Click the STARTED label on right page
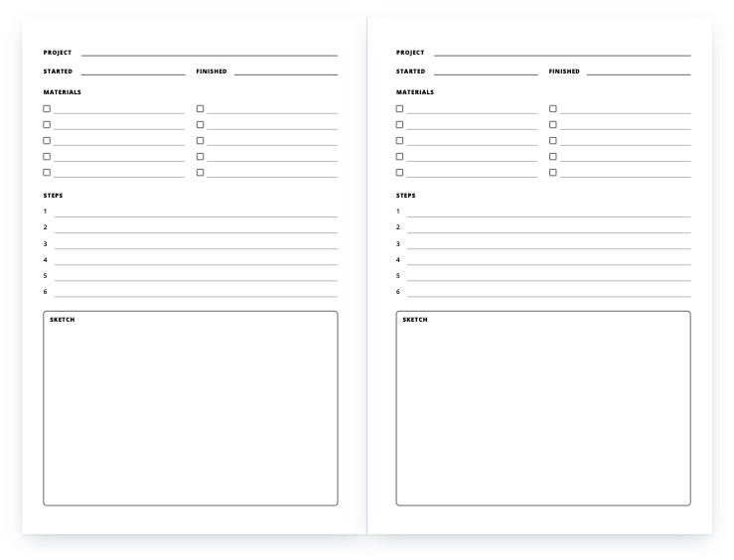Screen dimensions: 734x560 [x=411, y=71]
